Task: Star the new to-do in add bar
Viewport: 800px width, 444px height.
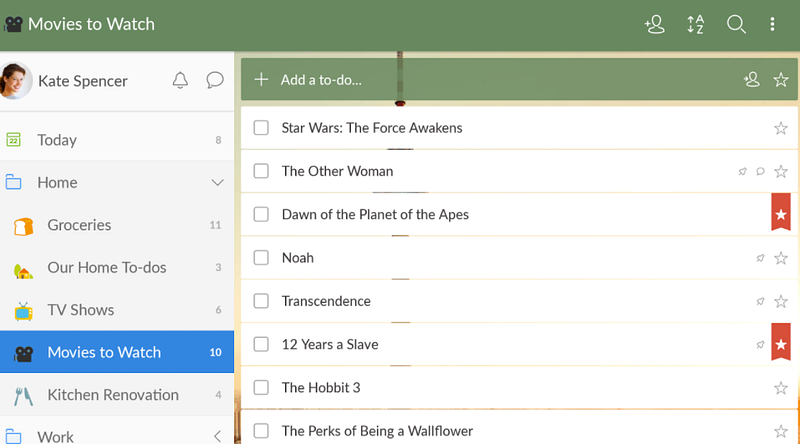Action: click(x=781, y=80)
